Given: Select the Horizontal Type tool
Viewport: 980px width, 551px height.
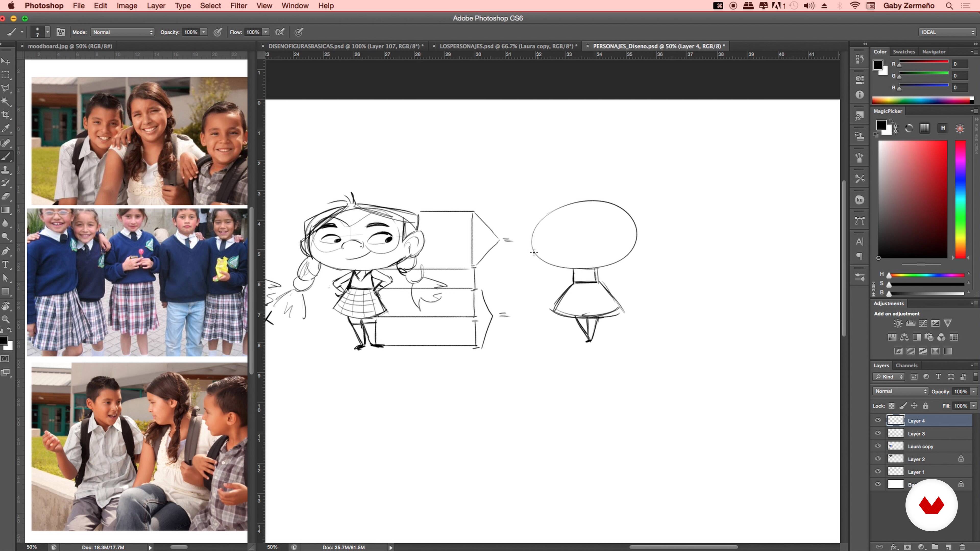Looking at the screenshot, I should pos(6,265).
